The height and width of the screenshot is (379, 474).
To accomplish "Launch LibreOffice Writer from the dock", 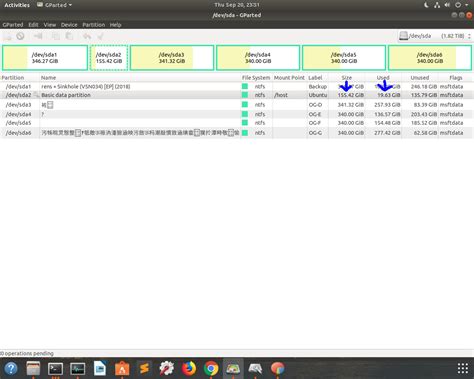I will point(100,368).
